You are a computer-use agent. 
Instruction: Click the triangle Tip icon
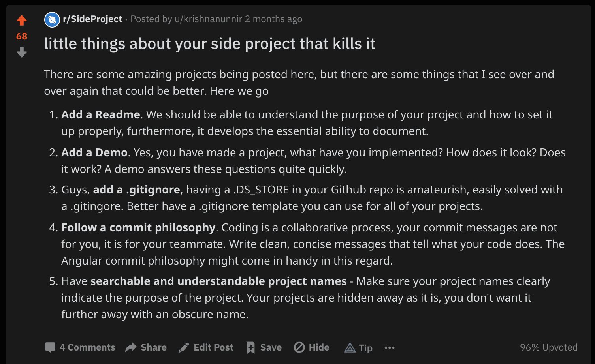click(x=350, y=347)
